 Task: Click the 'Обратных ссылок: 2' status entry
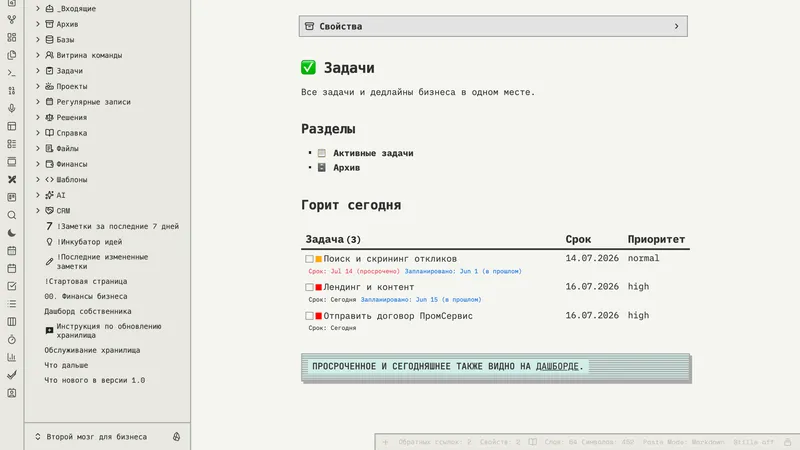click(x=435, y=442)
